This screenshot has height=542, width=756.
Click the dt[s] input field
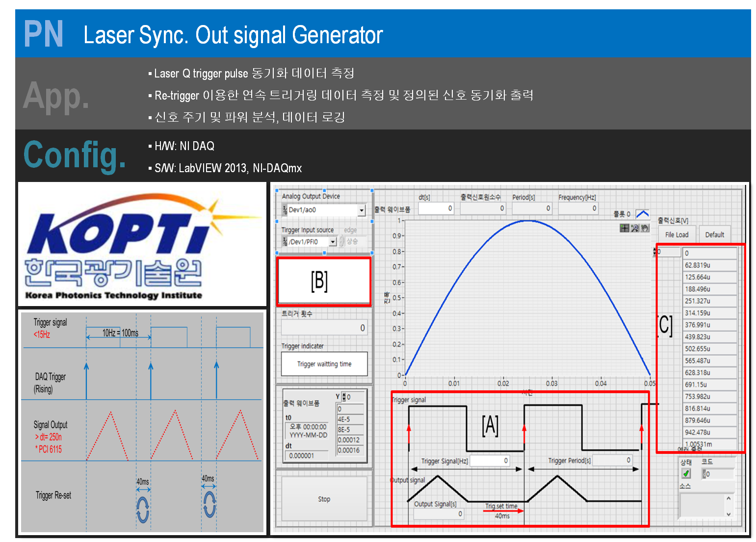(x=436, y=208)
